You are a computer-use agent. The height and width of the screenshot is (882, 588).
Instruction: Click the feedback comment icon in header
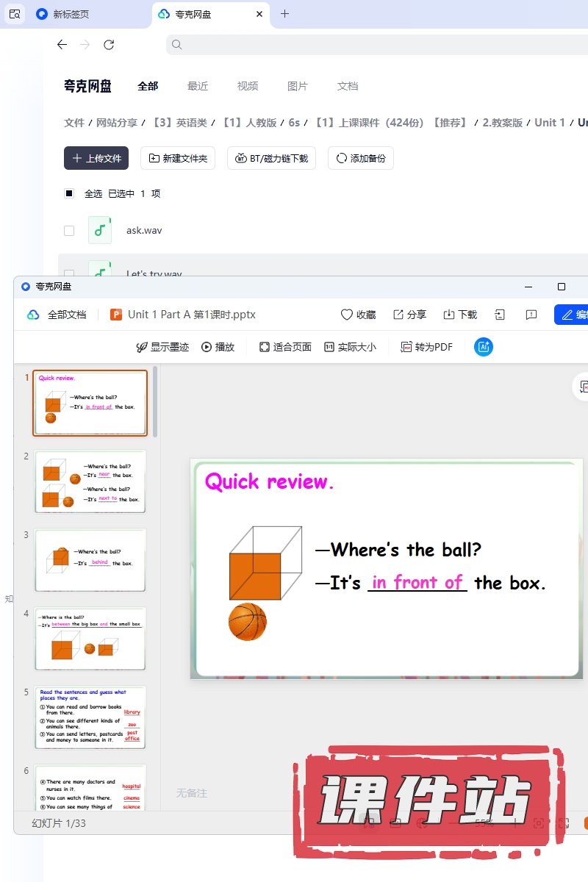(531, 315)
